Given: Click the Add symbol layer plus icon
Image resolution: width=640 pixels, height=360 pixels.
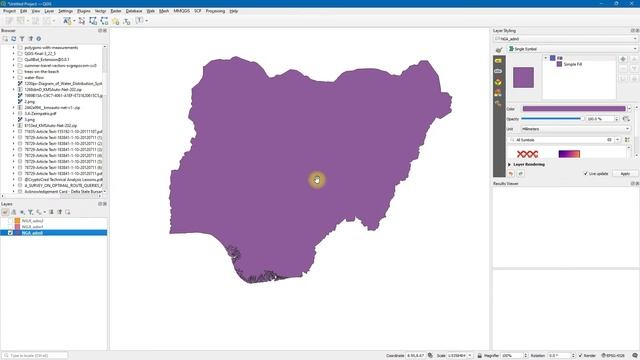Looking at the screenshot, I should [623, 59].
